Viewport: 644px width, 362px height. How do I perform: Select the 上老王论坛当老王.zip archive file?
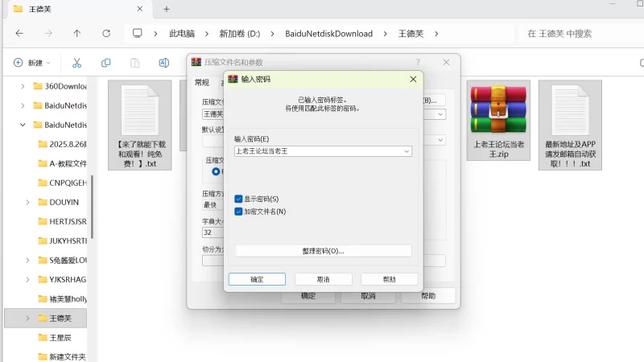point(498,120)
